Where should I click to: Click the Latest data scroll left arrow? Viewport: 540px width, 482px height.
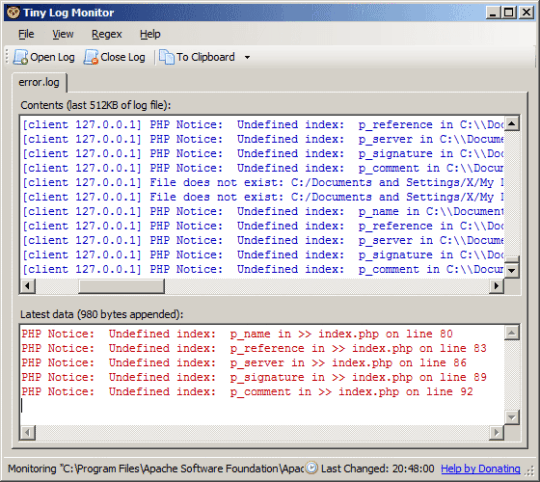(28, 432)
